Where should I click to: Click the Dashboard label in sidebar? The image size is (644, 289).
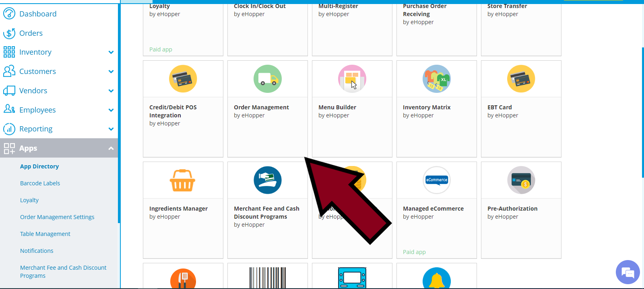point(38,14)
